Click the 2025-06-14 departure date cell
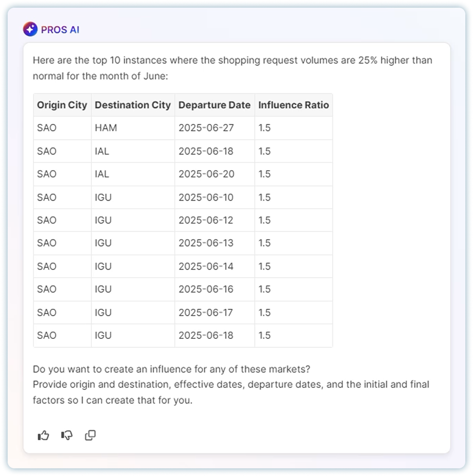This screenshot has width=473, height=476. [x=215, y=267]
